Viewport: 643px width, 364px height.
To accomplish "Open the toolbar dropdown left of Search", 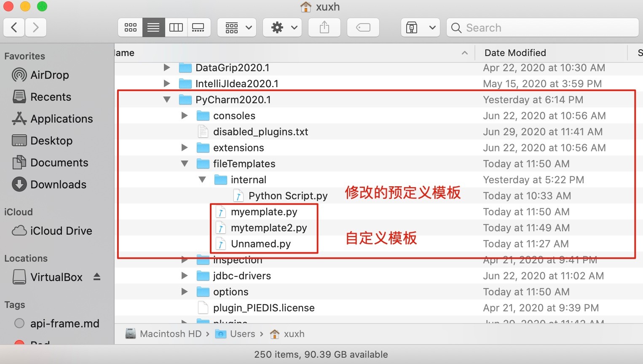I will (421, 28).
